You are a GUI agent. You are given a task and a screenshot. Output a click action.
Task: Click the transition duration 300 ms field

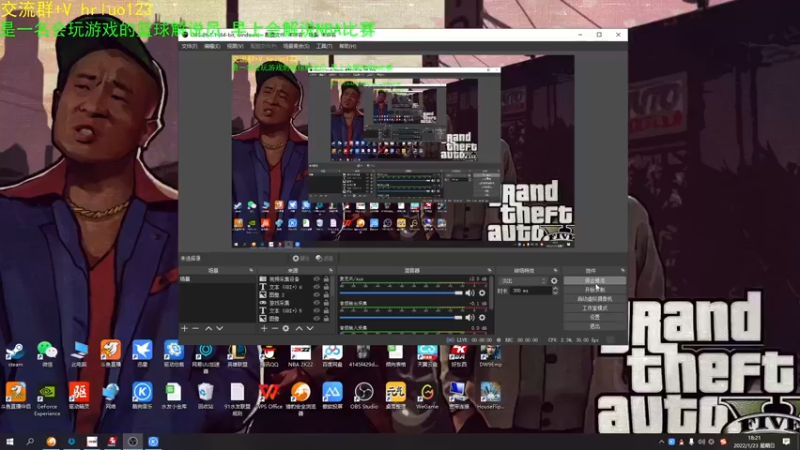(x=531, y=291)
